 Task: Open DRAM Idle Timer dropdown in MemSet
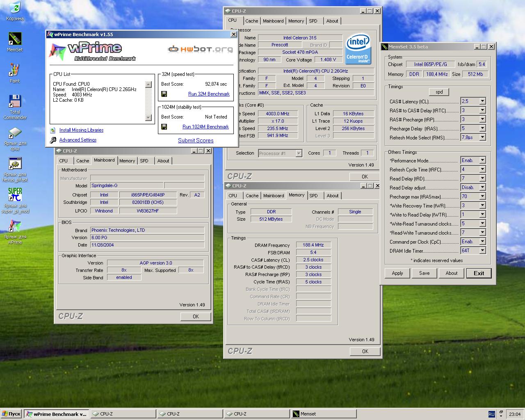click(x=482, y=250)
